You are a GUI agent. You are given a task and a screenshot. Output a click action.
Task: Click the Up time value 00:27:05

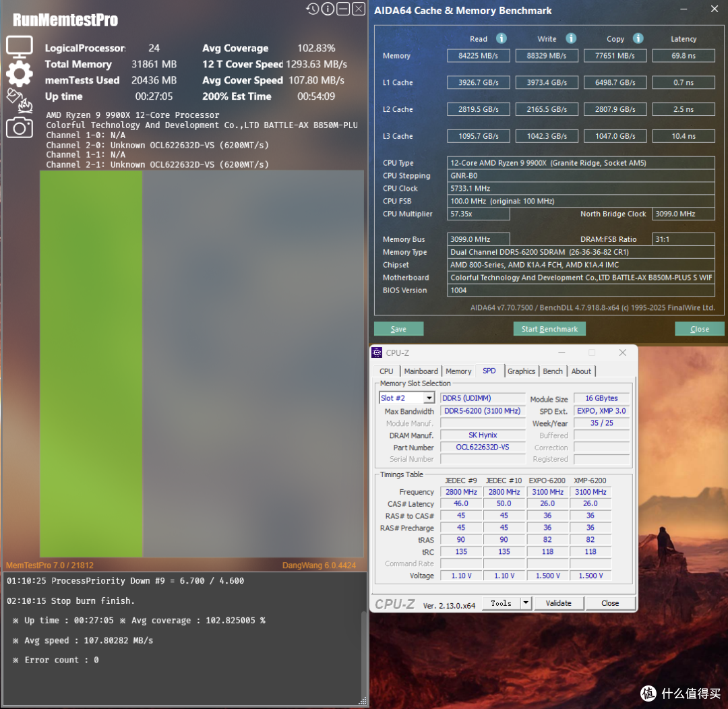click(x=154, y=96)
